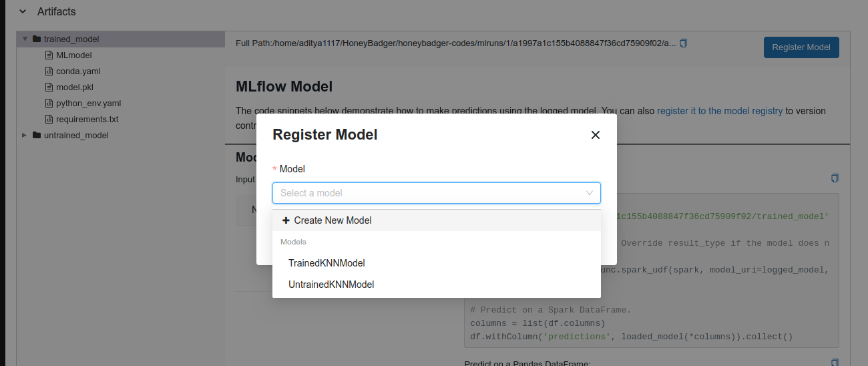Copy the Spark prediction code snippet
The width and height of the screenshot is (868, 366).
(x=835, y=178)
